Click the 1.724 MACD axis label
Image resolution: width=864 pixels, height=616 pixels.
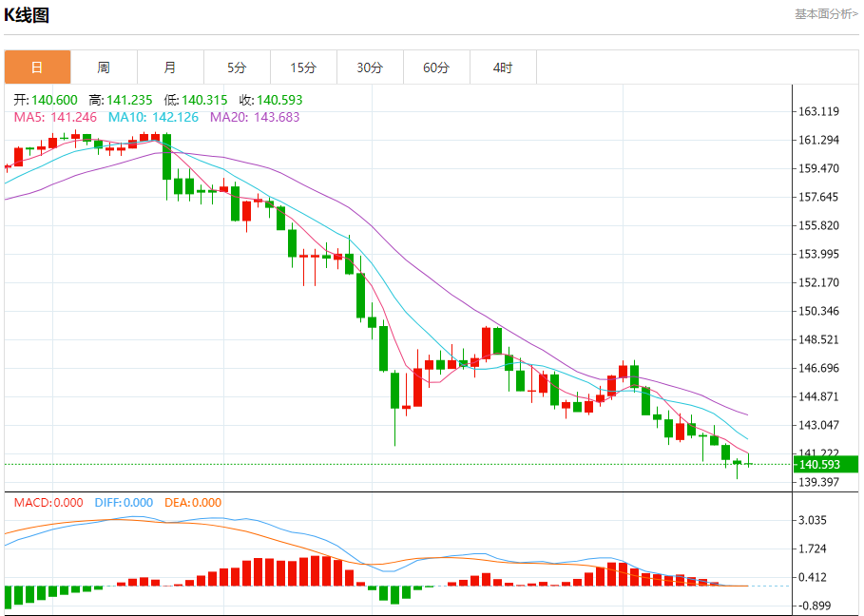click(813, 549)
